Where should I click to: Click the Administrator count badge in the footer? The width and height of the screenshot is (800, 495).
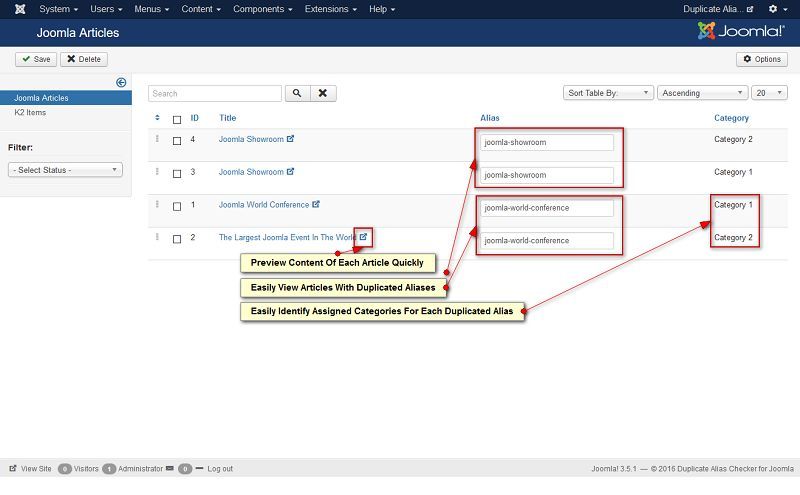click(109, 468)
